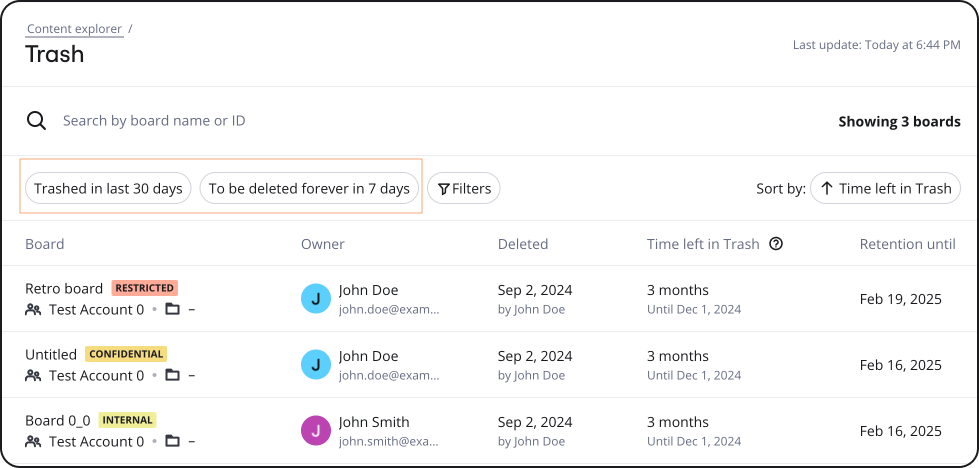Click the Retention until column header

(907, 244)
